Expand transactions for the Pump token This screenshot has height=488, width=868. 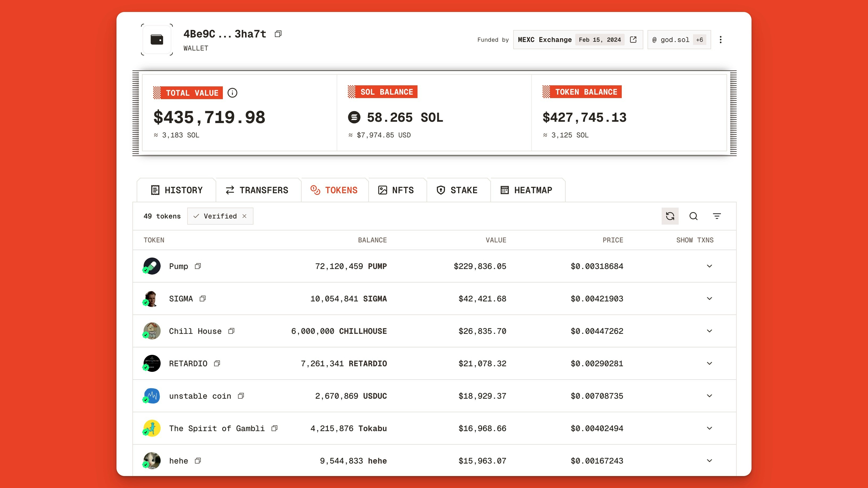click(710, 266)
